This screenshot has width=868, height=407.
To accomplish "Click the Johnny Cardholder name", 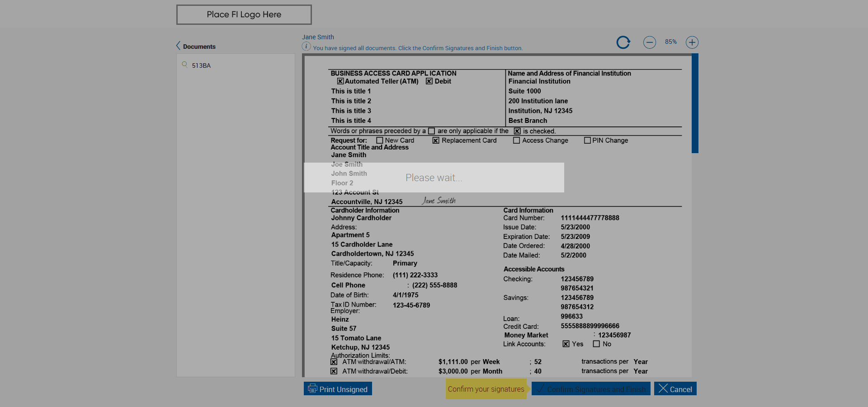I will pyautogui.click(x=361, y=218).
